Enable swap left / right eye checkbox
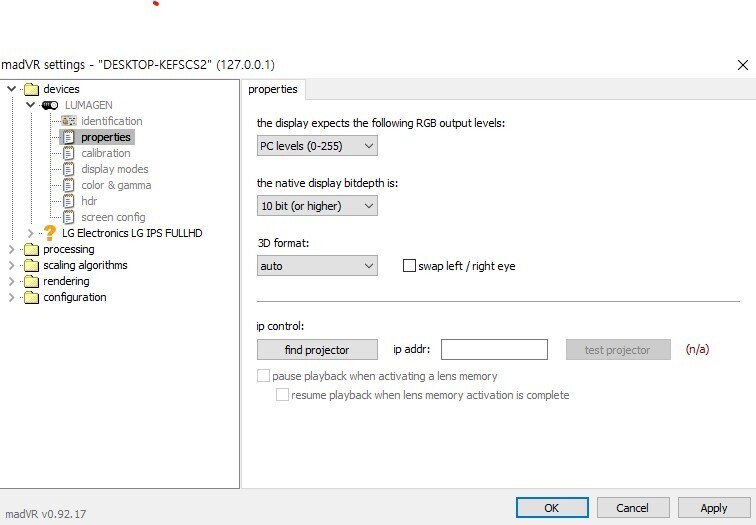756x525 pixels. [x=409, y=266]
